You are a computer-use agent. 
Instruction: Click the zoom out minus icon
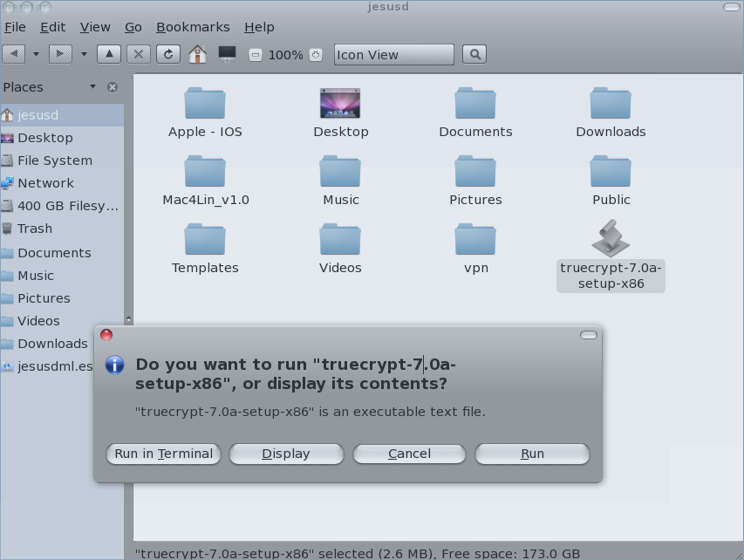[255, 55]
